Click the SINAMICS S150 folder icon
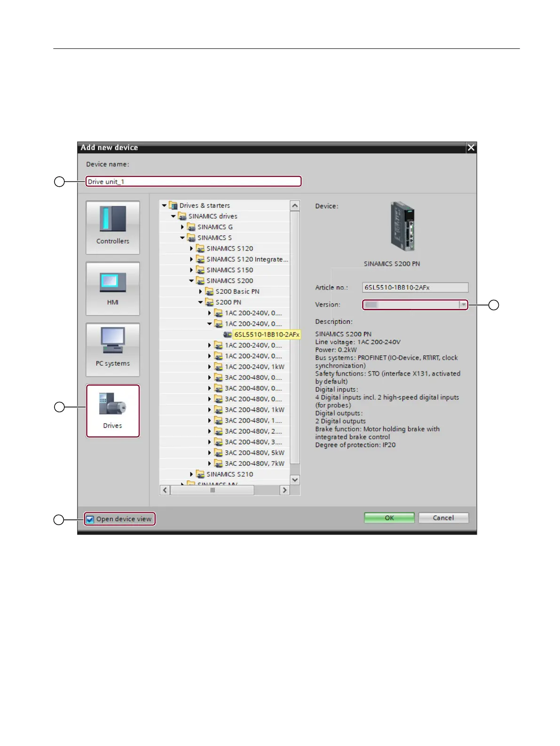The height and width of the screenshot is (746, 560). (200, 270)
